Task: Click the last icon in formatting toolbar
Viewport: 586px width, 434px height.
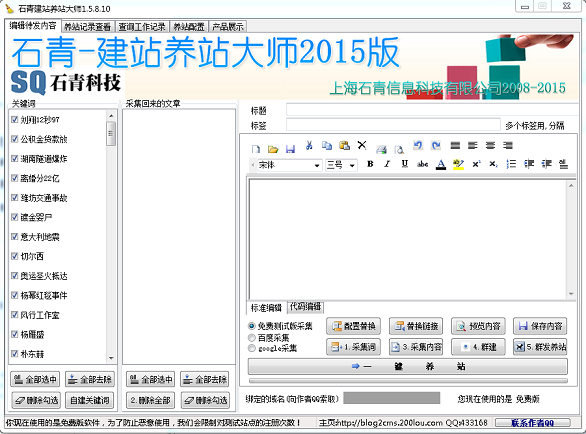Action: click(x=563, y=164)
